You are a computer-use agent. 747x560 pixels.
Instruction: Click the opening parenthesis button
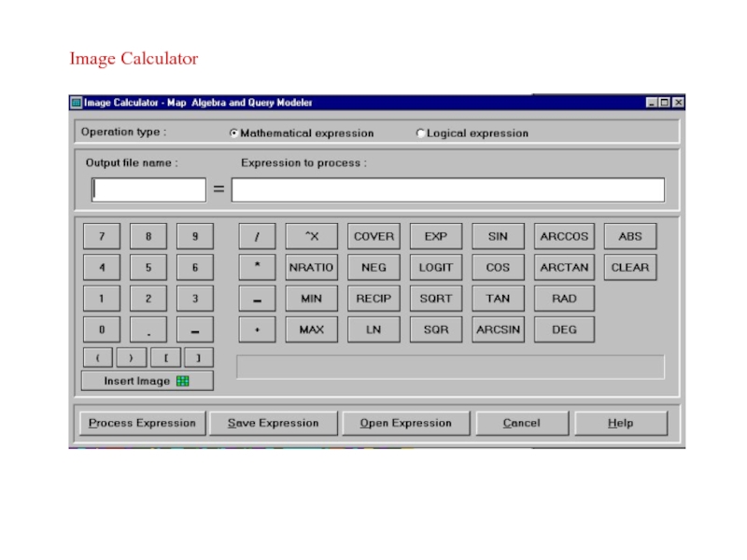point(98,357)
